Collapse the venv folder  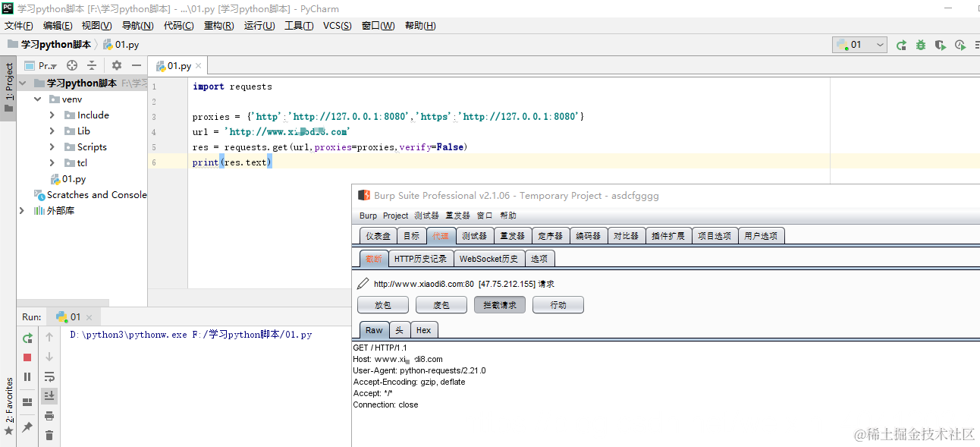(x=38, y=99)
